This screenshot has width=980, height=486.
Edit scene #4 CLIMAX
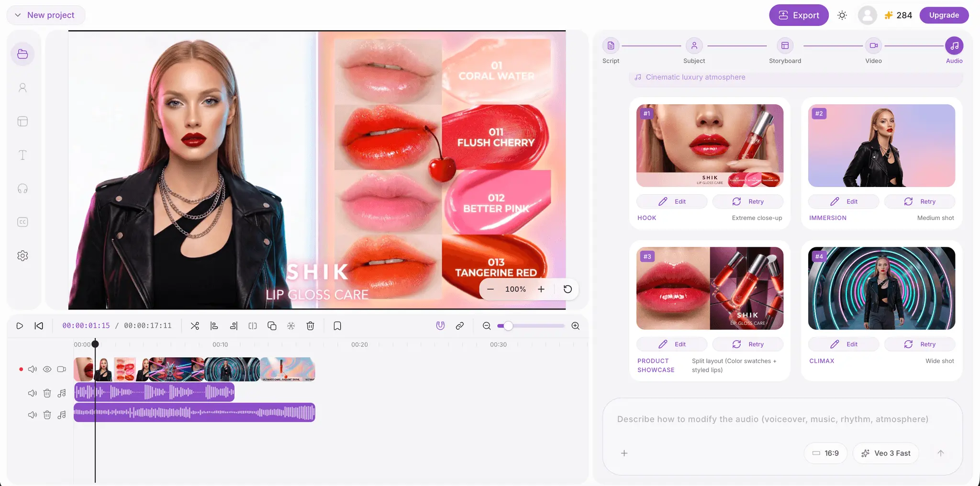844,344
